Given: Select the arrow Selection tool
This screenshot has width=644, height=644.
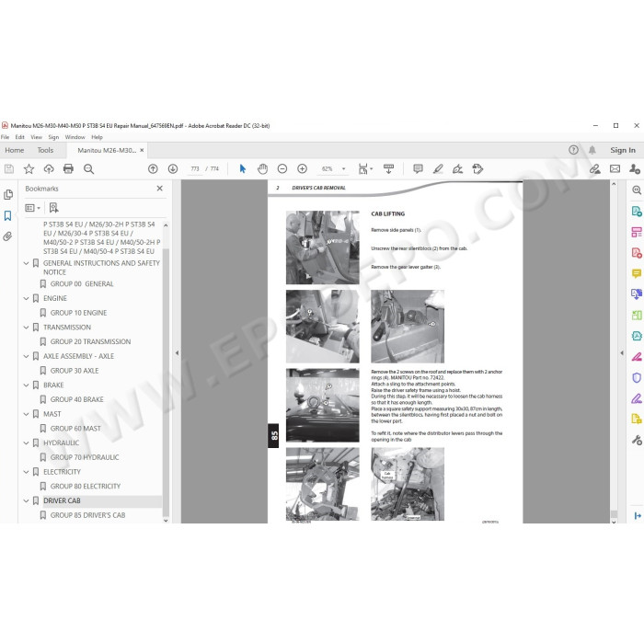Looking at the screenshot, I should point(242,168).
